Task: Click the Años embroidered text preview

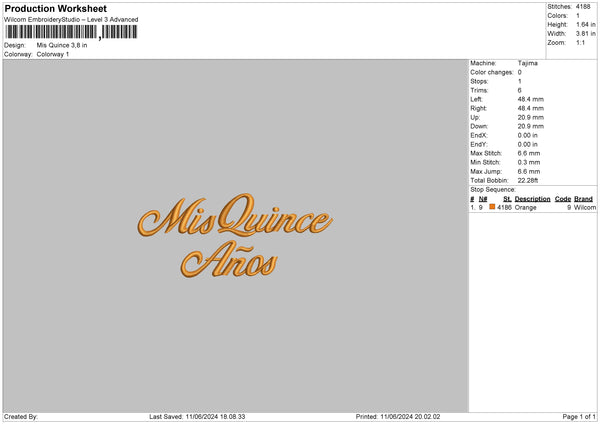Action: (x=229, y=259)
